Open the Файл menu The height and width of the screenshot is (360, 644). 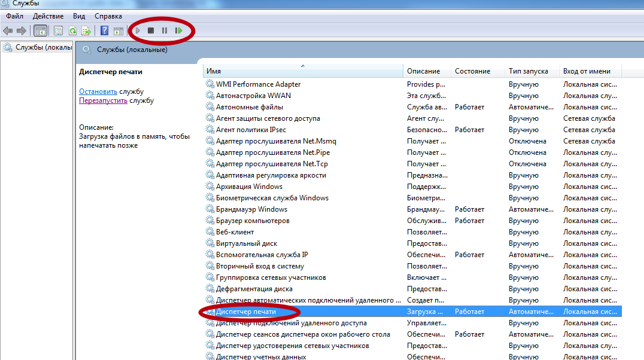(x=15, y=16)
